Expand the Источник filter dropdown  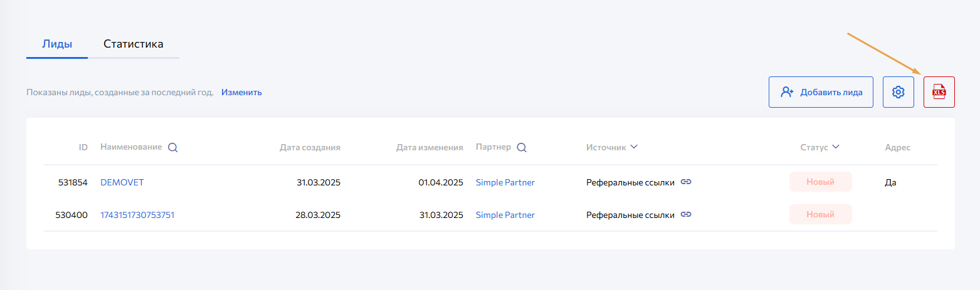pos(634,147)
